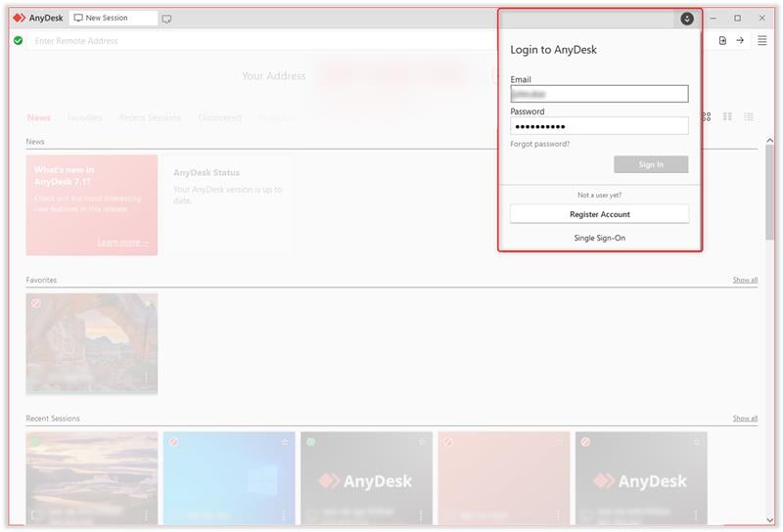Viewport: 783px width, 532px height.
Task: Click the Email input field
Action: pyautogui.click(x=599, y=94)
